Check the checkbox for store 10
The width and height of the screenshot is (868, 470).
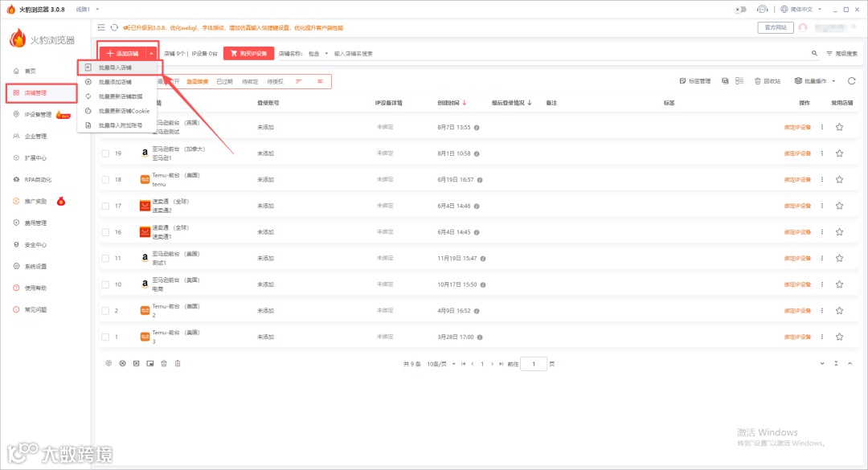pos(105,284)
